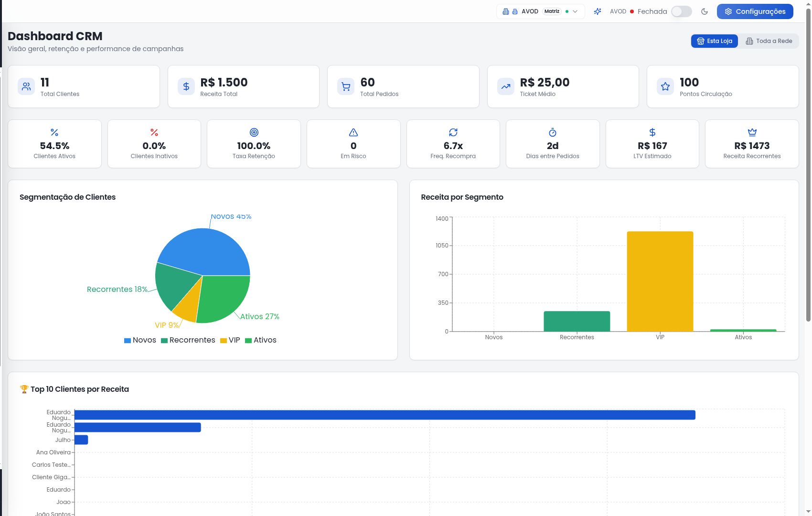Click the longest bar in Top 10 chart
Image resolution: width=812 pixels, height=516 pixels.
click(x=385, y=415)
